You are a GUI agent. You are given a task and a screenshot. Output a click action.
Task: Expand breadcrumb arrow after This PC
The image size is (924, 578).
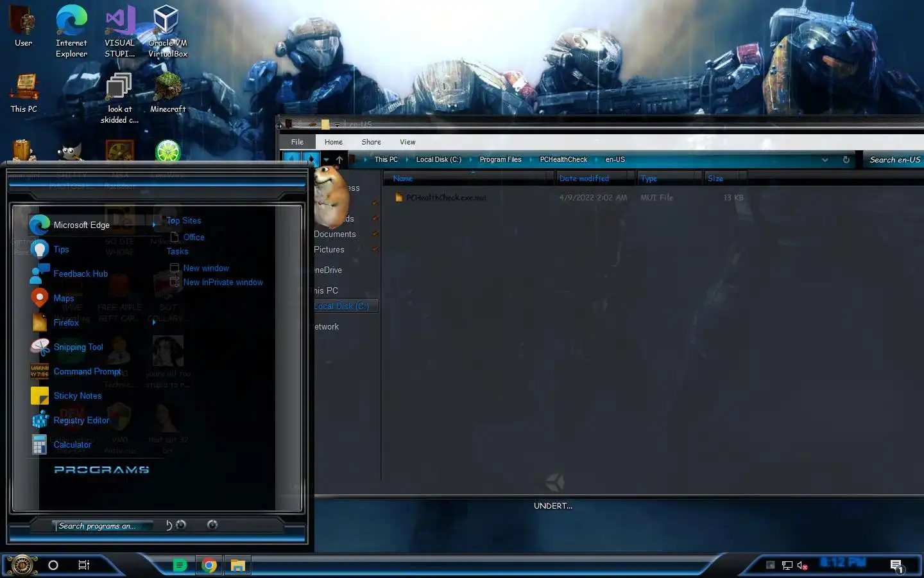point(406,159)
